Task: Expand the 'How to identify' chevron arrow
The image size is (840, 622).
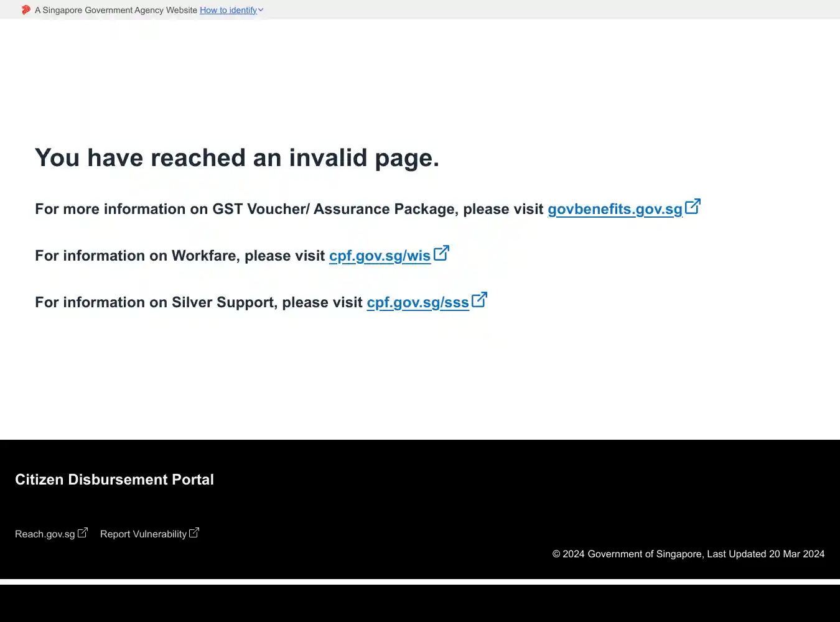Action: [x=261, y=10]
